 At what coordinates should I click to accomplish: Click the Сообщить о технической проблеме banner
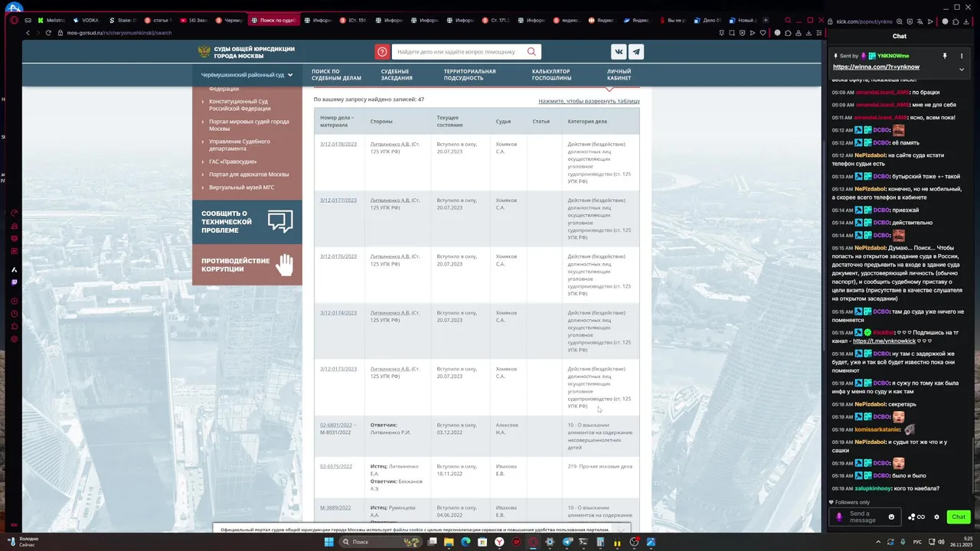(x=247, y=222)
